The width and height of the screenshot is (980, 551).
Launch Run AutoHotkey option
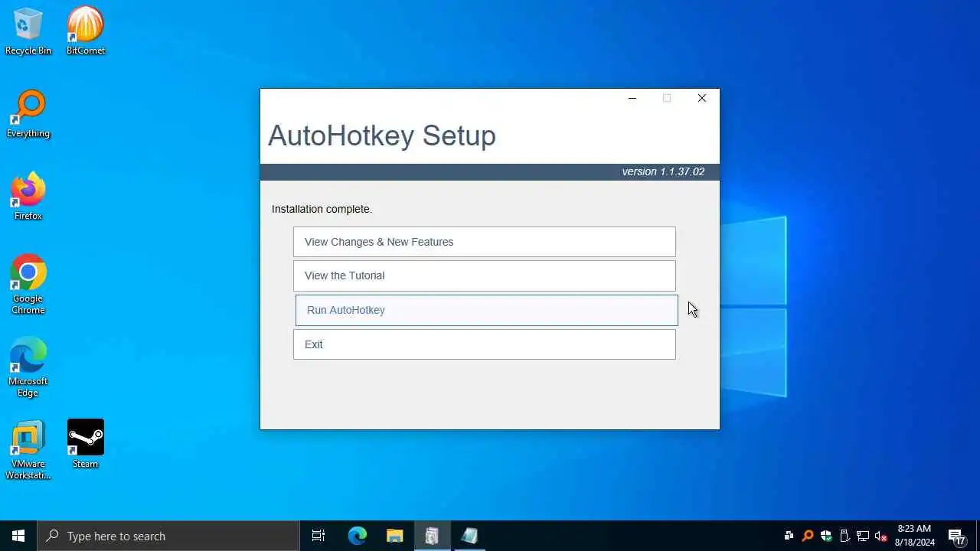tap(486, 310)
